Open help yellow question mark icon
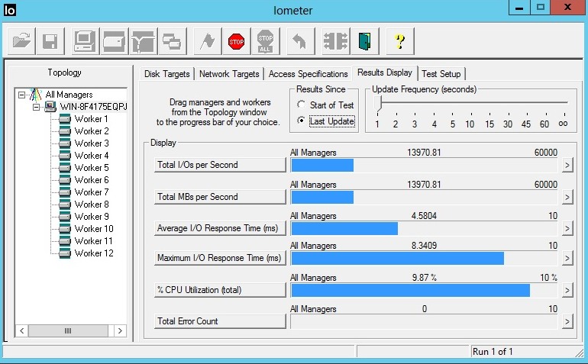The image size is (588, 364). tap(400, 41)
